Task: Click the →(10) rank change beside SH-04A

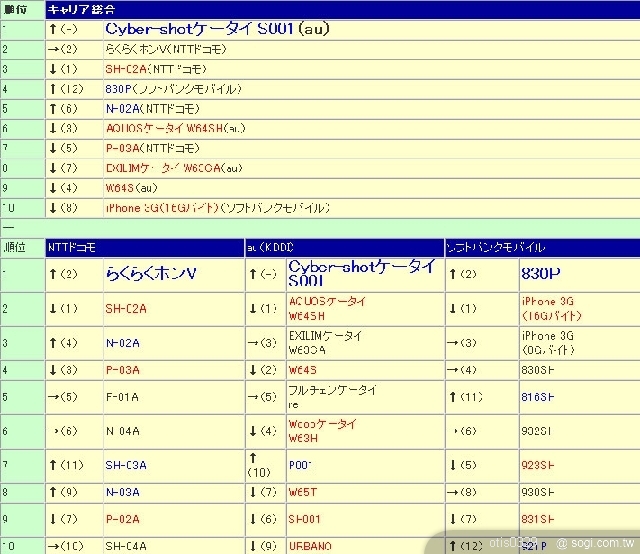Action: (65, 546)
